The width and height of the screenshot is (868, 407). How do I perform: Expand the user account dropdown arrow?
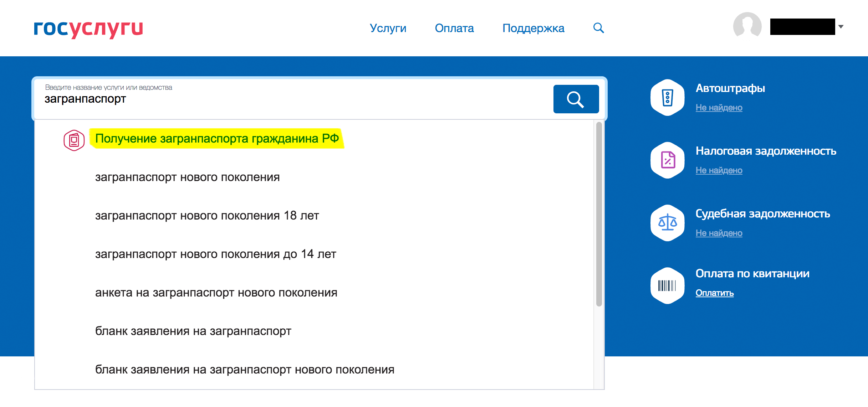click(841, 27)
